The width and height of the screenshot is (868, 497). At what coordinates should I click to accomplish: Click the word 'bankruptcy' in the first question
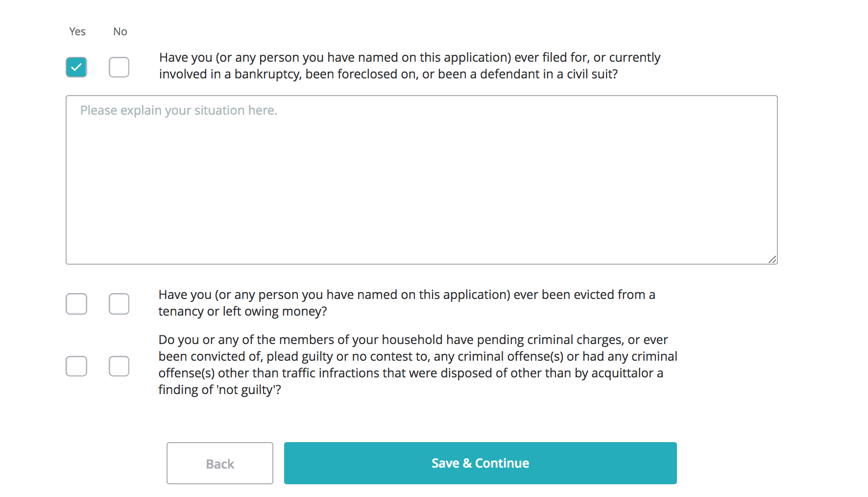point(267,74)
